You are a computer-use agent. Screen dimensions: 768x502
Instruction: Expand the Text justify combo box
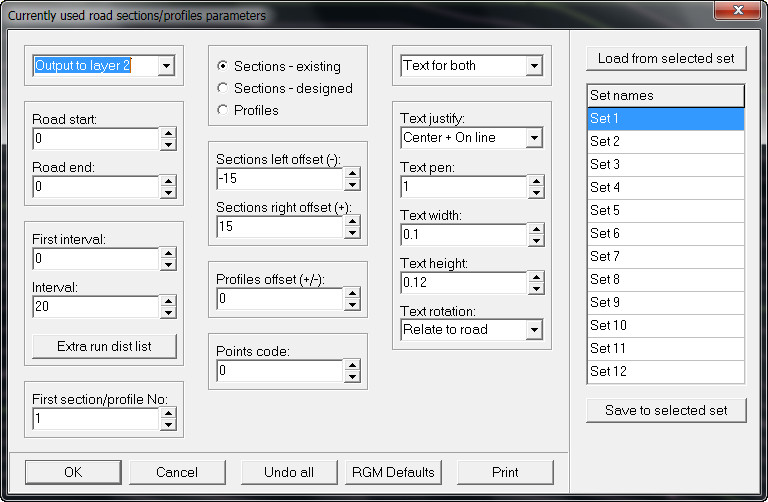pyautogui.click(x=534, y=138)
